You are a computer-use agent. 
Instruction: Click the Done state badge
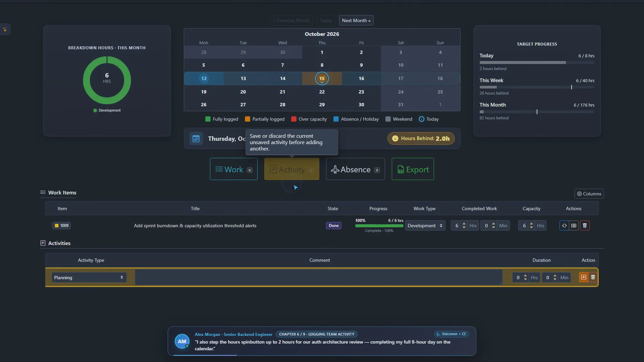(x=334, y=226)
